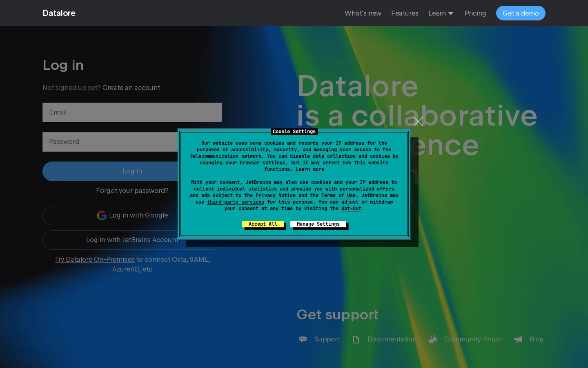This screenshot has height=368, width=588.
Task: Open the Documentation link text
Action: (x=392, y=339)
